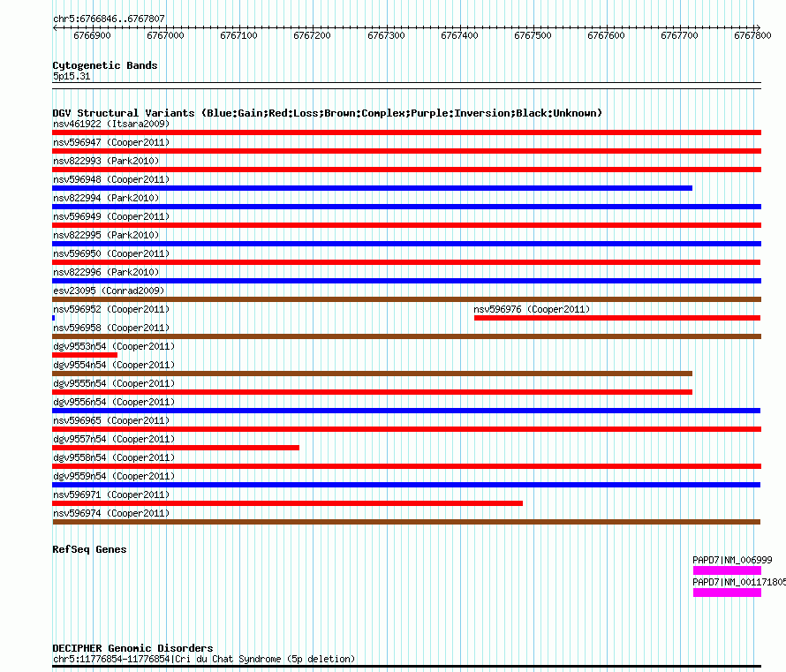Select esv23095 (Conrad2009) brown bar
The image size is (786, 672).
406,299
